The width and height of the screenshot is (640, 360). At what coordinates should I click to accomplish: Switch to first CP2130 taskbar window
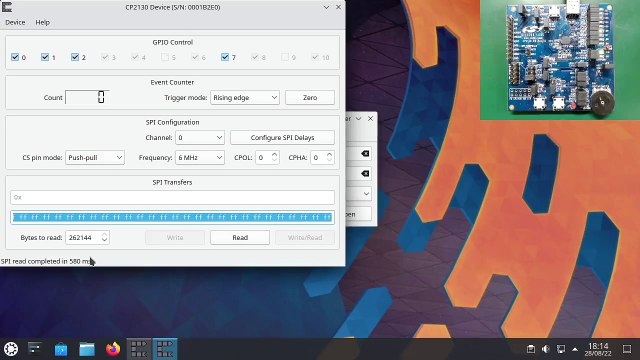tap(139, 349)
